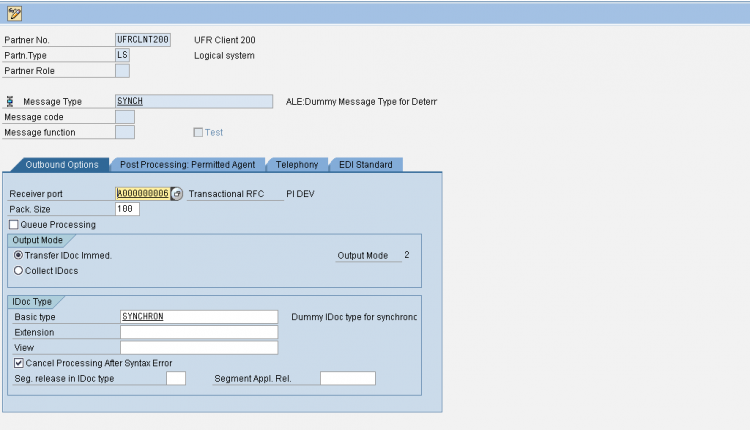The height and width of the screenshot is (430, 750).
Task: Click the View input field
Action: (x=199, y=348)
